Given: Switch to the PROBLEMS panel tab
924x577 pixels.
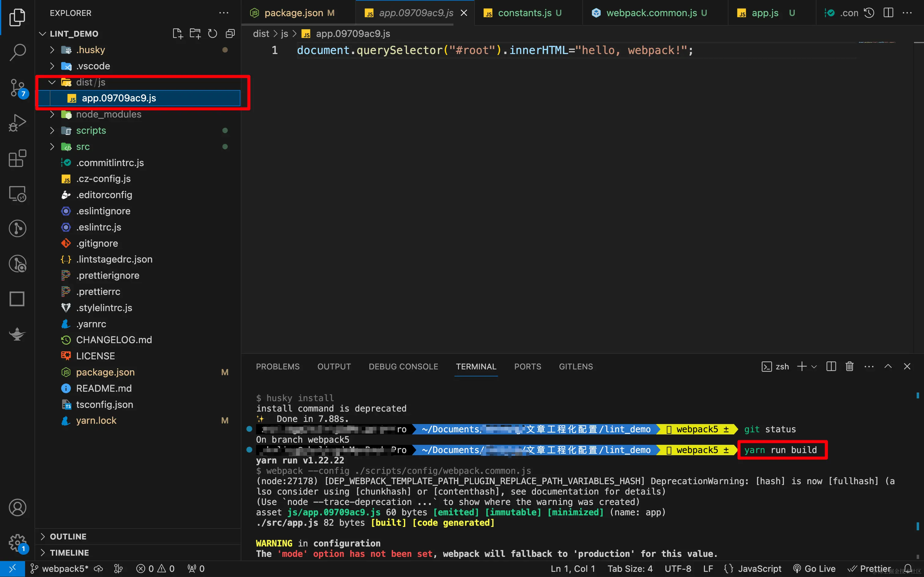Looking at the screenshot, I should (277, 366).
